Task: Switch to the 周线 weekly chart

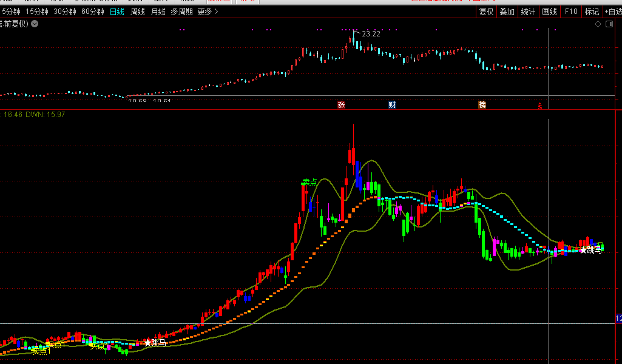Action: tap(138, 12)
